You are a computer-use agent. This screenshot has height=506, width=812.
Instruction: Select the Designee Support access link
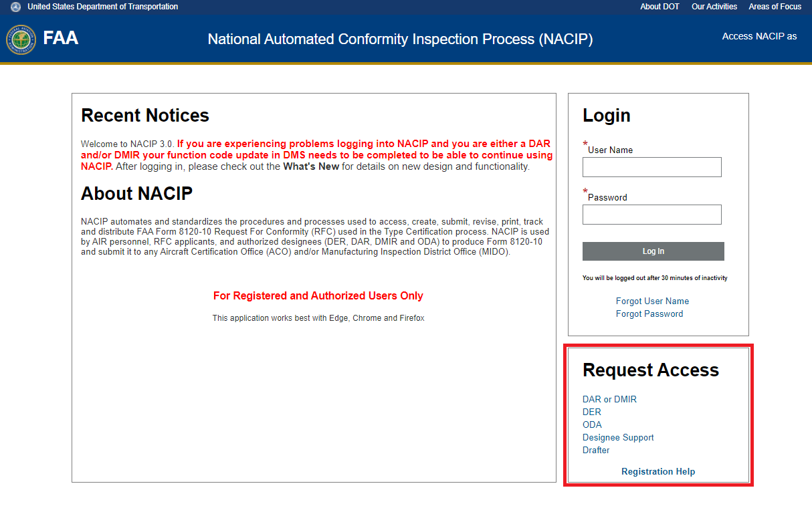click(x=618, y=438)
